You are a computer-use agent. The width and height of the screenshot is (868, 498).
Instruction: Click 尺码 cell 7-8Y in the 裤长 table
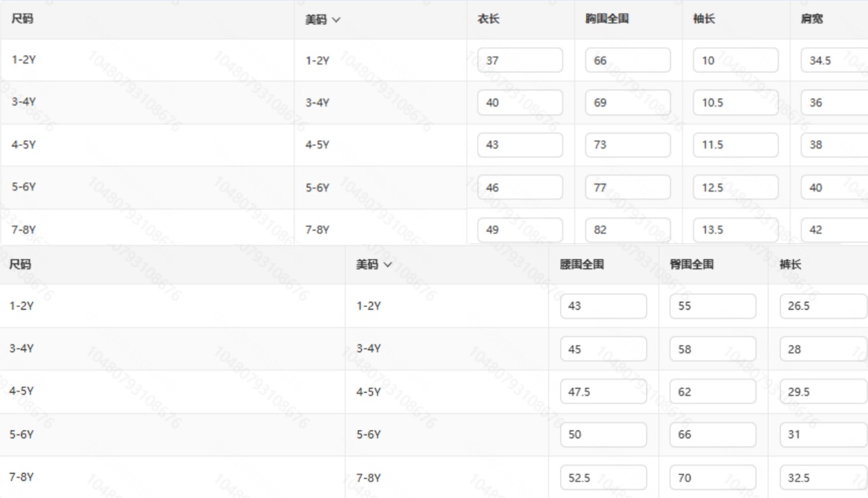tap(21, 477)
